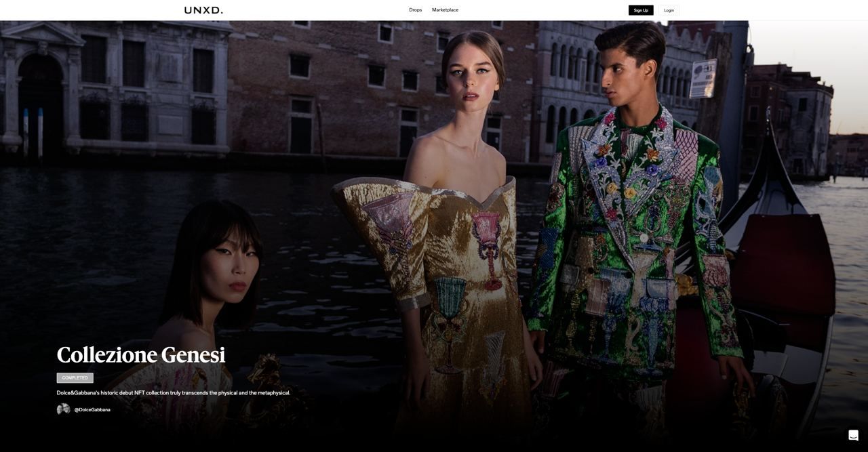Click the COMPLETED status badge
Screen dimensions: 868x452
click(75, 377)
